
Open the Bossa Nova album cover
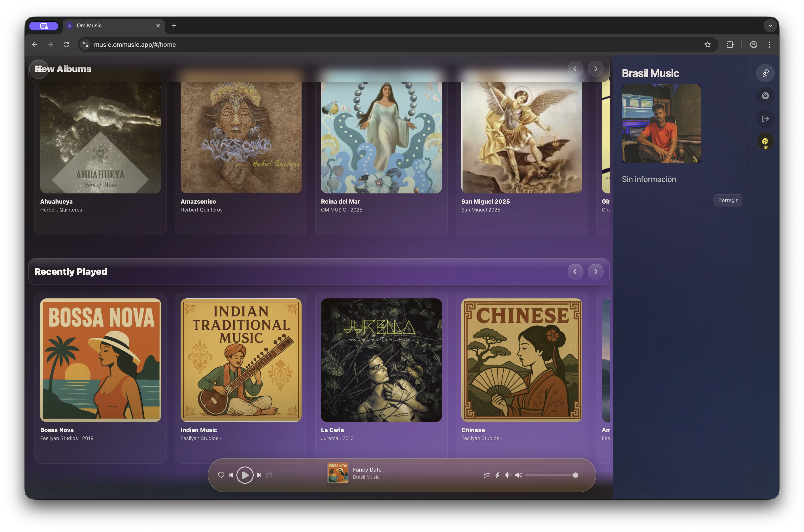pyautogui.click(x=100, y=360)
